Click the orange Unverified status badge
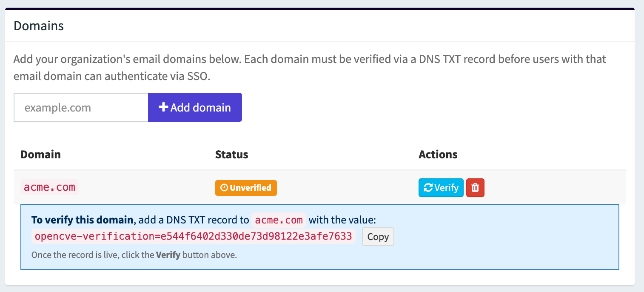This screenshot has height=292, width=644. click(246, 188)
